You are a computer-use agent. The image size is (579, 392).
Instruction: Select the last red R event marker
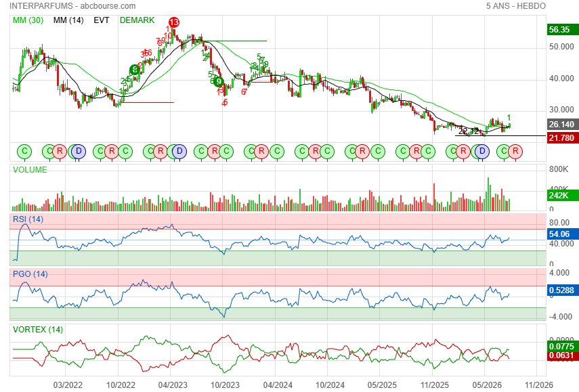tap(515, 152)
